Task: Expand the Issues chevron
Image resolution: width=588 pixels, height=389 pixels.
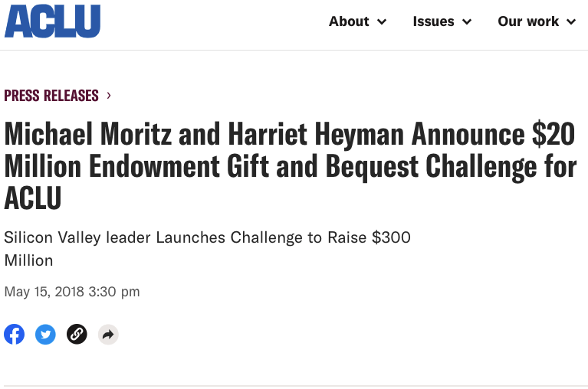Action: tap(467, 22)
